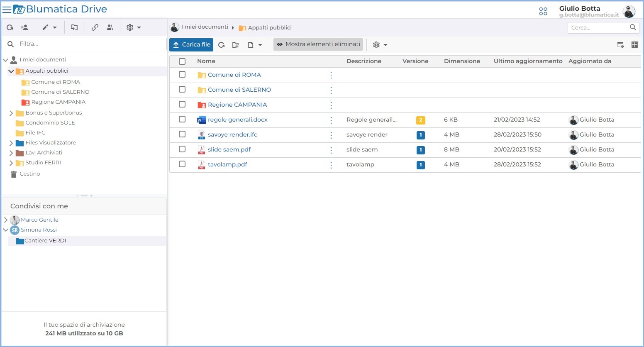Open the contacts people icon
This screenshot has width=644, height=347.
point(110,27)
